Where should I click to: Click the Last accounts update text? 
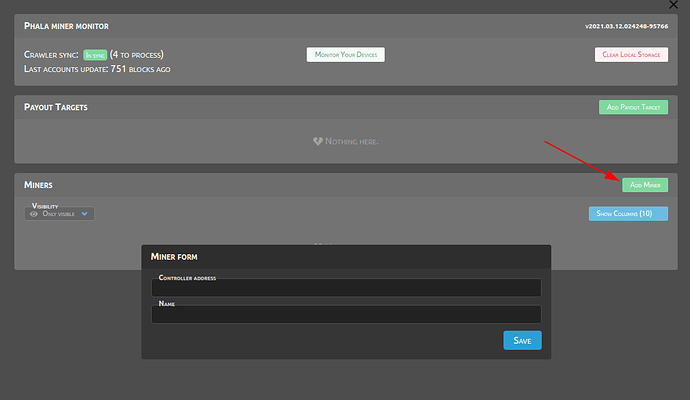pos(97,69)
